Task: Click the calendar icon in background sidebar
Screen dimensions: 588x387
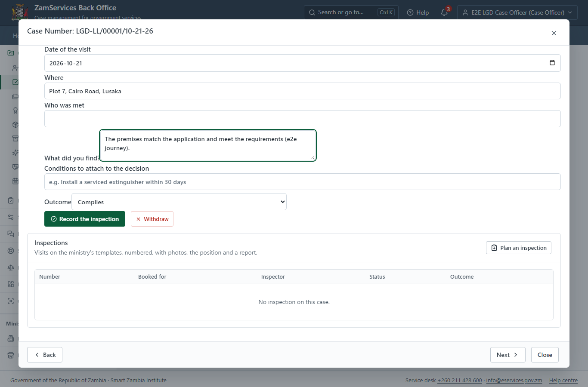Action: pyautogui.click(x=15, y=181)
